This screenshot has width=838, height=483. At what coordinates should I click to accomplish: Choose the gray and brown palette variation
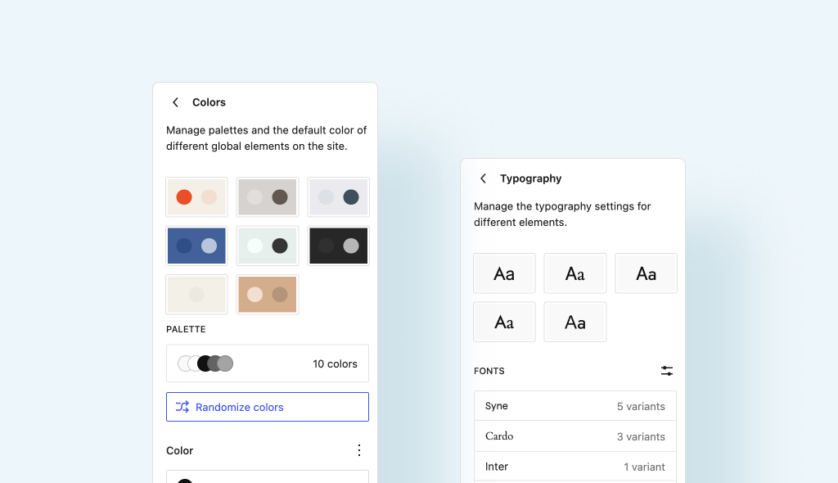click(267, 197)
